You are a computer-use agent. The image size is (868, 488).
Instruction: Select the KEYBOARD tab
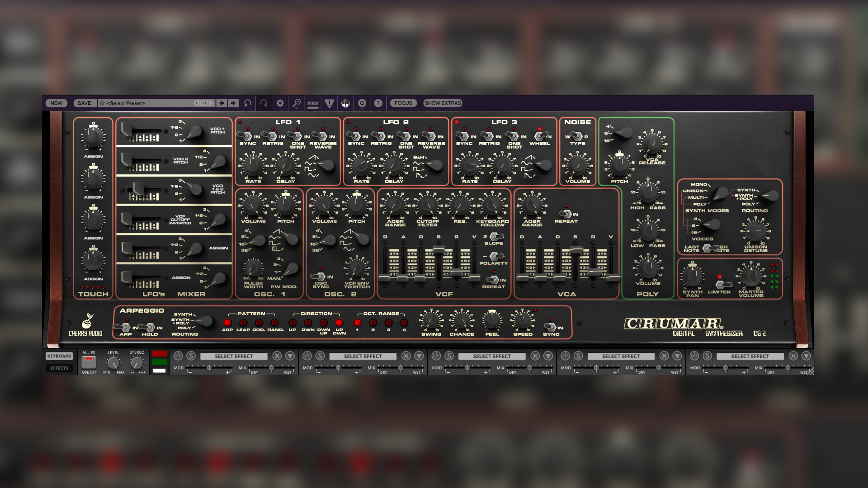59,356
